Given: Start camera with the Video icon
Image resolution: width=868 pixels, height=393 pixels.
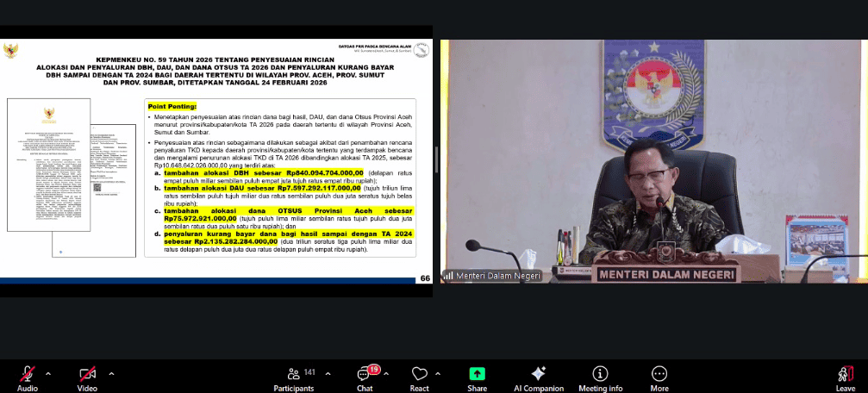Looking at the screenshot, I should coord(87,374).
